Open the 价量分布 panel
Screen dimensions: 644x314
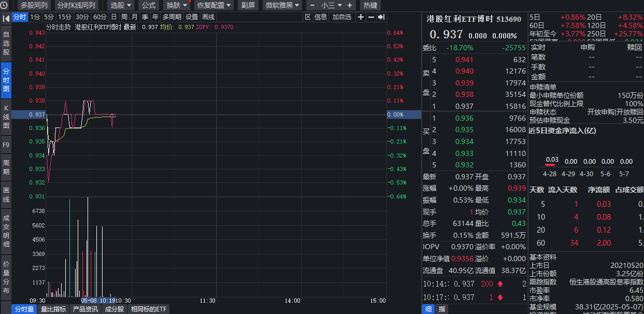[x=6, y=274]
